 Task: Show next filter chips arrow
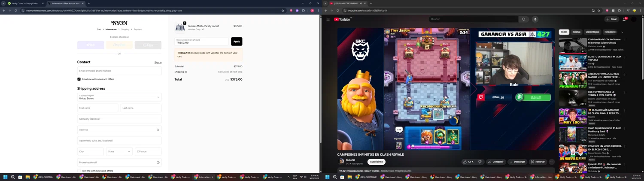[622, 32]
